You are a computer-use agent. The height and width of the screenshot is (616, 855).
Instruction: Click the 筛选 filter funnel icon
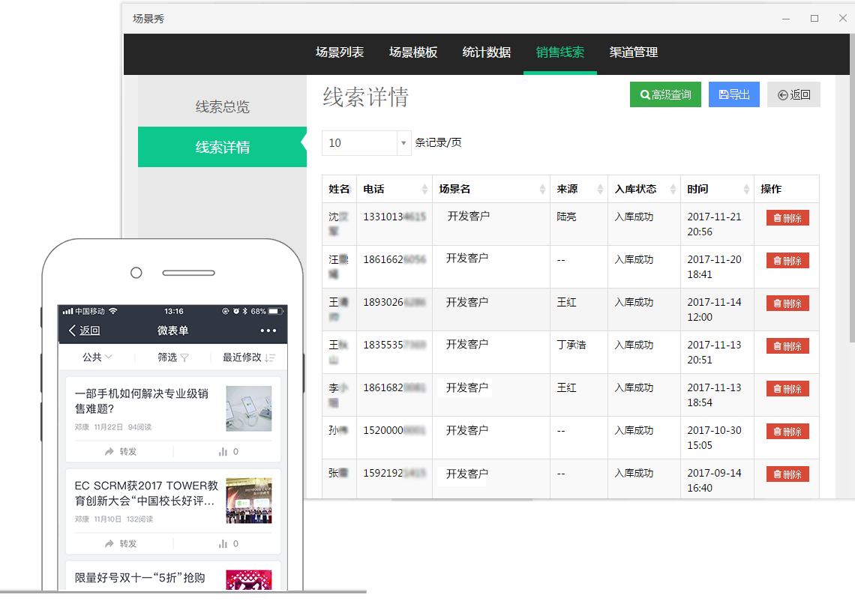pos(184,357)
